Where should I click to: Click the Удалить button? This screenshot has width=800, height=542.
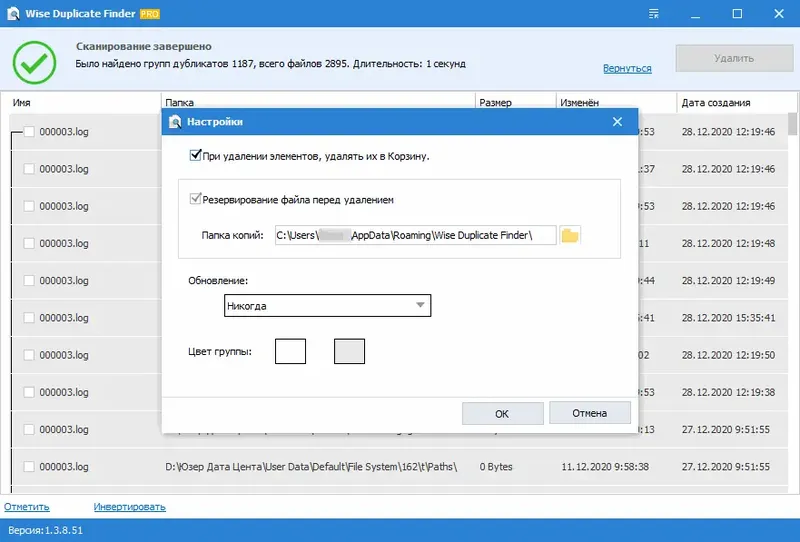coord(734,58)
